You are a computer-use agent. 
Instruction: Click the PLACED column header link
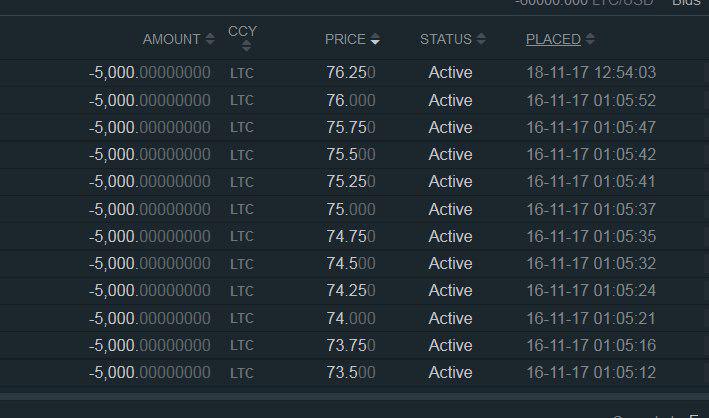[x=553, y=39]
